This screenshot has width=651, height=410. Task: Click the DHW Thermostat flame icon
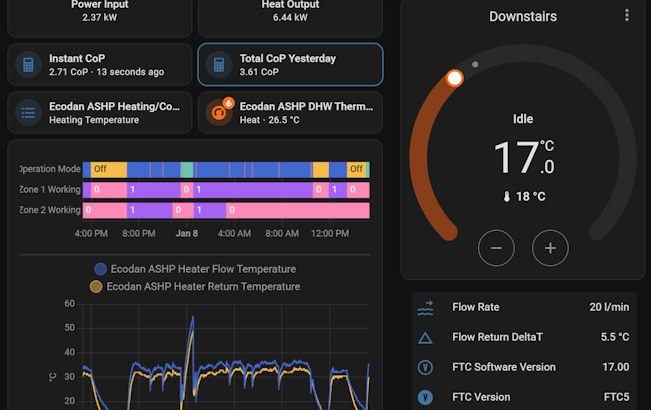(x=219, y=112)
